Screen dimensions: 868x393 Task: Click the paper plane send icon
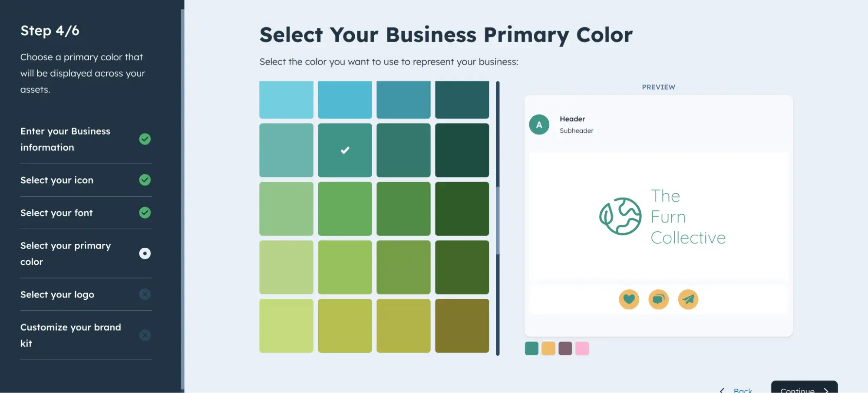tap(688, 299)
